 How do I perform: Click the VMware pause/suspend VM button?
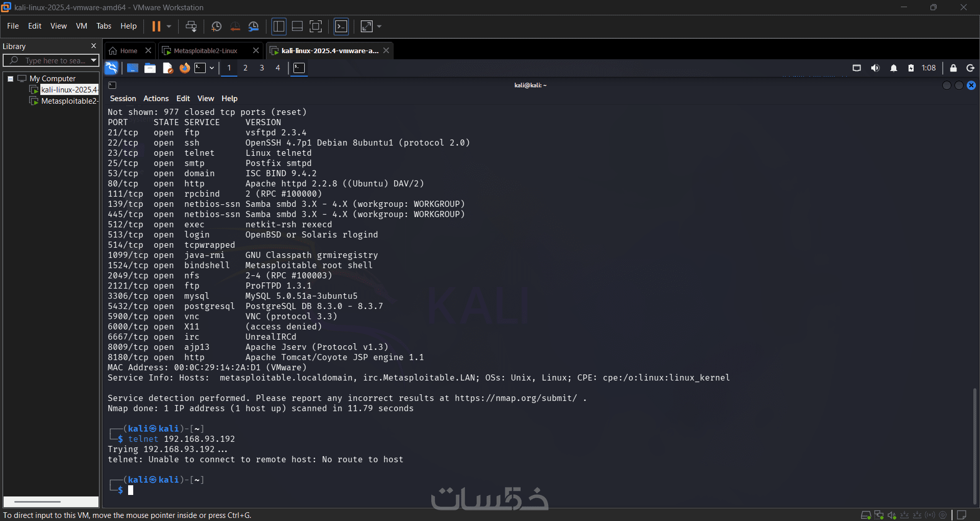pos(156,26)
